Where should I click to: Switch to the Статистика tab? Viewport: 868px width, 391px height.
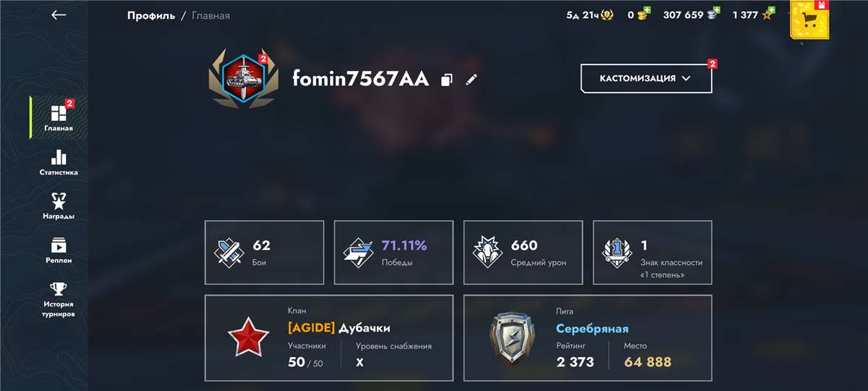coord(59,163)
